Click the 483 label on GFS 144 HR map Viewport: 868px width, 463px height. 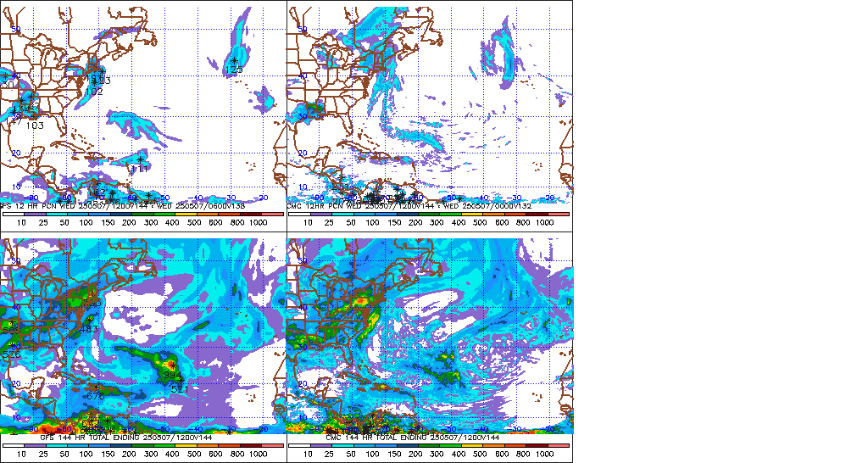coord(88,329)
